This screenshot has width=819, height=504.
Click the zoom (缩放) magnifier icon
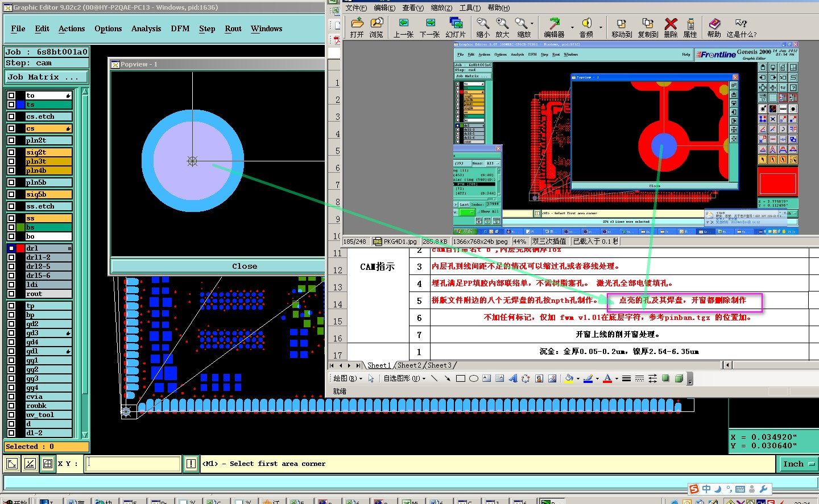pos(522,23)
